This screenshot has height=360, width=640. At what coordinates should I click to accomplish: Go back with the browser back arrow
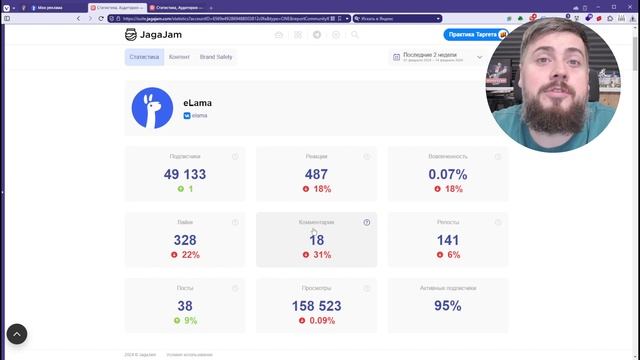[x=78, y=18]
